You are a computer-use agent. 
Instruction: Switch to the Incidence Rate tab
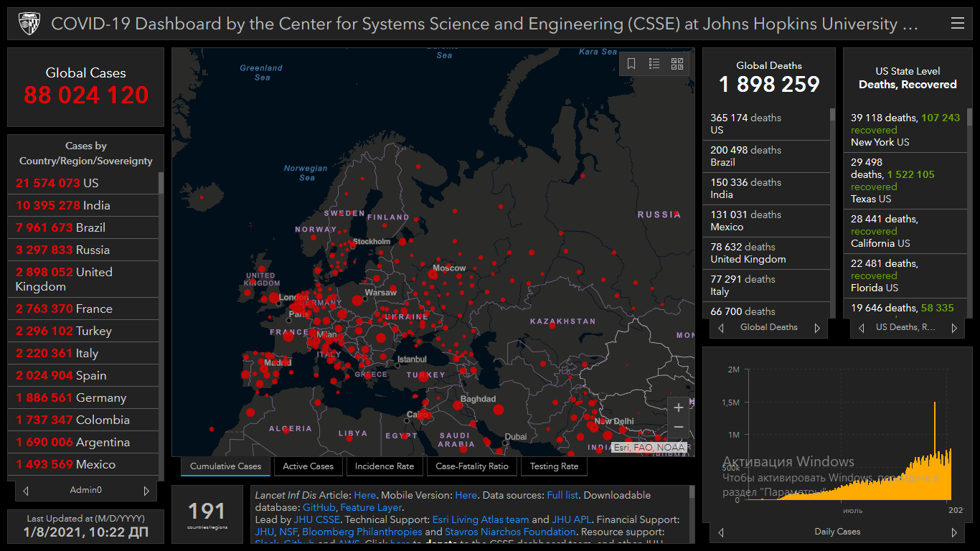pyautogui.click(x=385, y=466)
